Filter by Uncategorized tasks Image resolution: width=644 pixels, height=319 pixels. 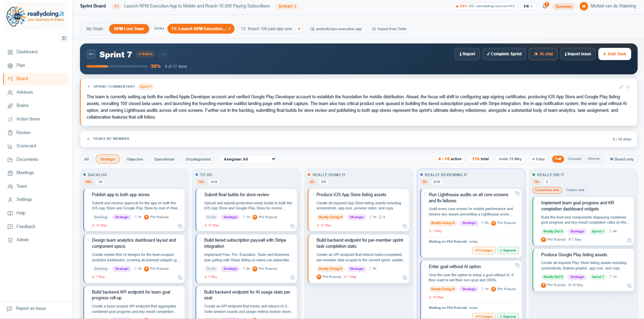198,159
